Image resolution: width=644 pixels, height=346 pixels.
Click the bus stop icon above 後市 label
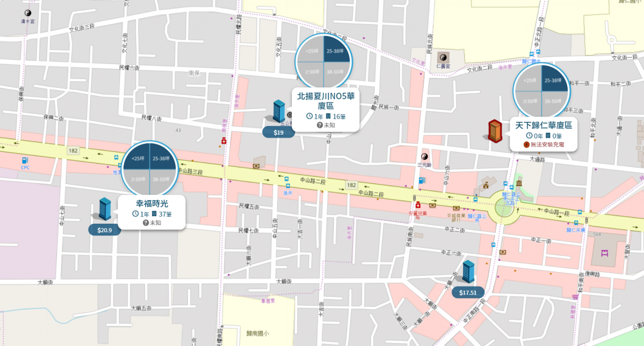pyautogui.click(x=288, y=185)
